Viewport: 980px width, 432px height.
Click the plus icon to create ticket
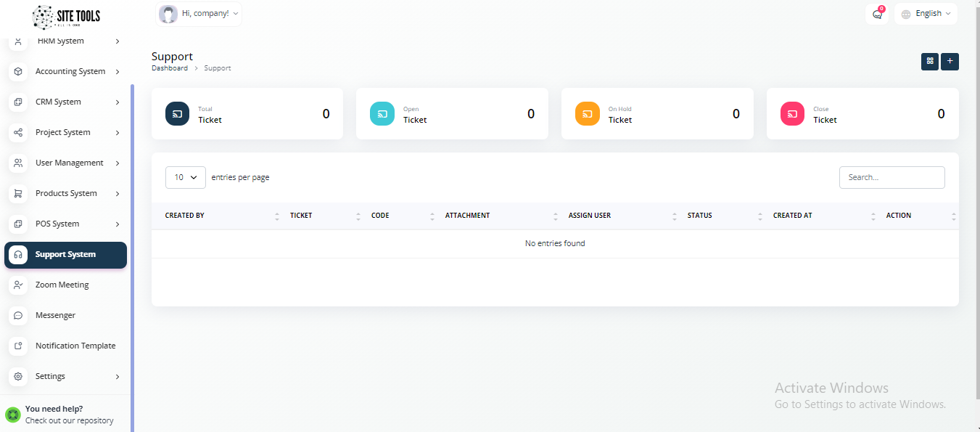point(950,62)
